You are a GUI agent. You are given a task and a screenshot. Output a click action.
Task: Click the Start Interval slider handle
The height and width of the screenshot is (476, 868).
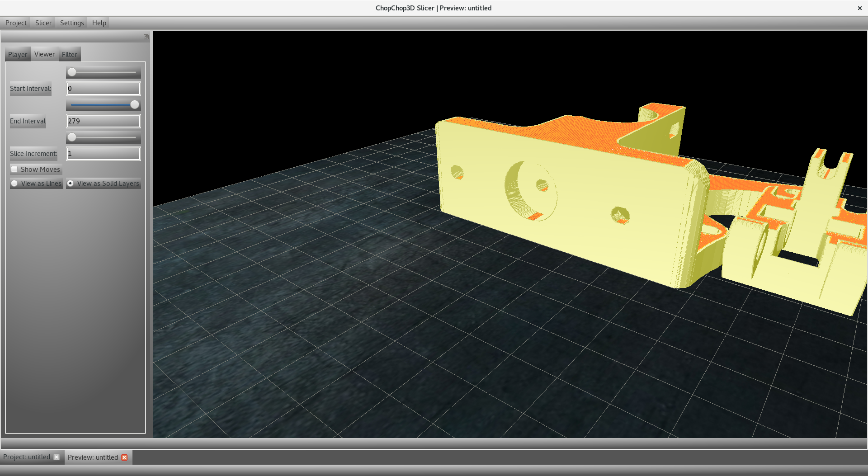point(72,72)
